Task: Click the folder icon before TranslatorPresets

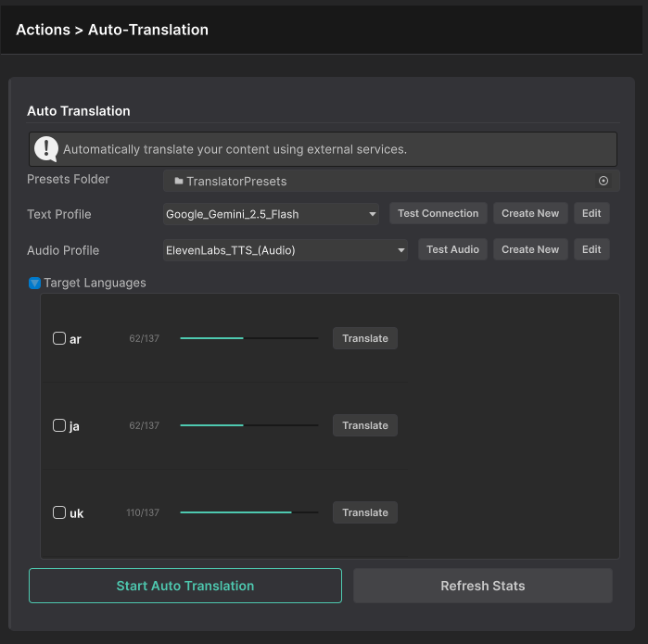Action: coord(179,181)
